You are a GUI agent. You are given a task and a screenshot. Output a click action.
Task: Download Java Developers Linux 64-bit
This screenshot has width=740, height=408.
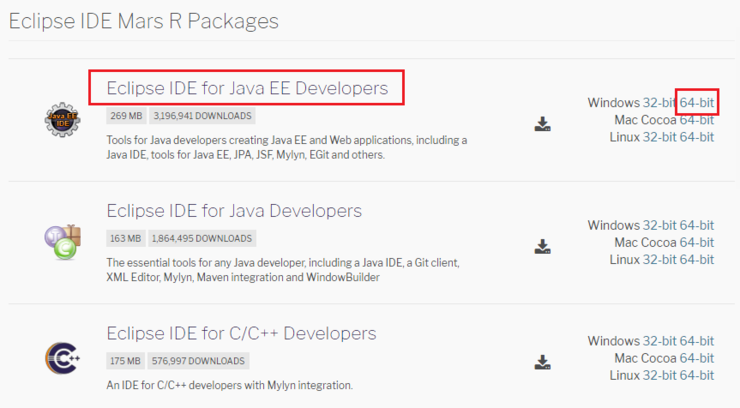[x=697, y=260]
